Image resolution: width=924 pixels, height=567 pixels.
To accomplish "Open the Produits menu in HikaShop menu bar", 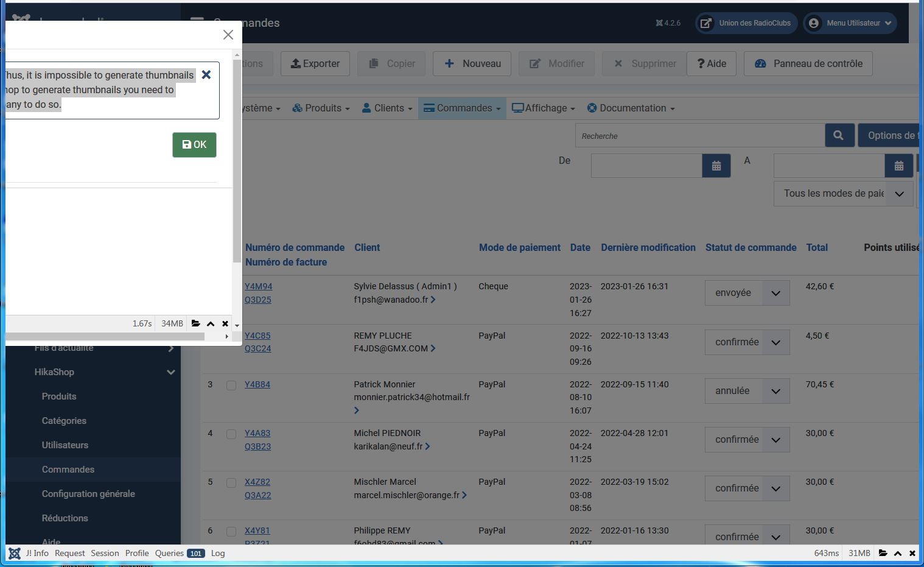I will pyautogui.click(x=321, y=108).
